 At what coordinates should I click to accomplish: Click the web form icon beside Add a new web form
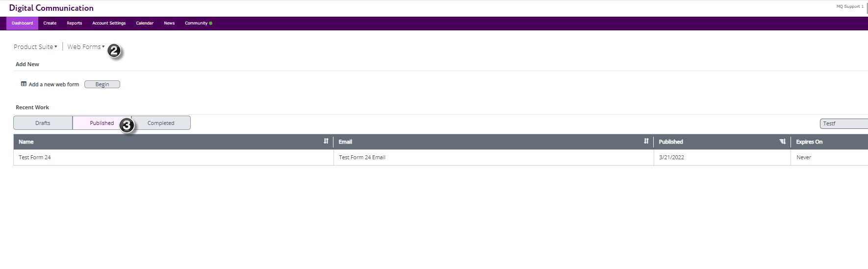pos(24,84)
